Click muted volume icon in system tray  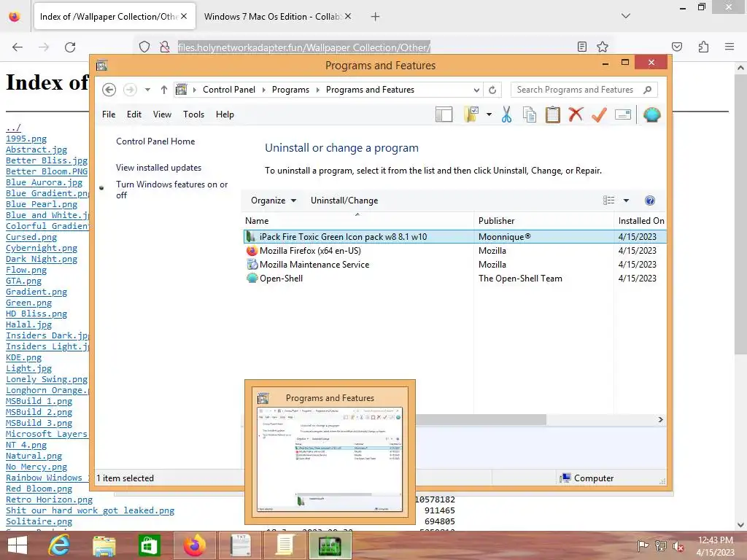point(678,546)
